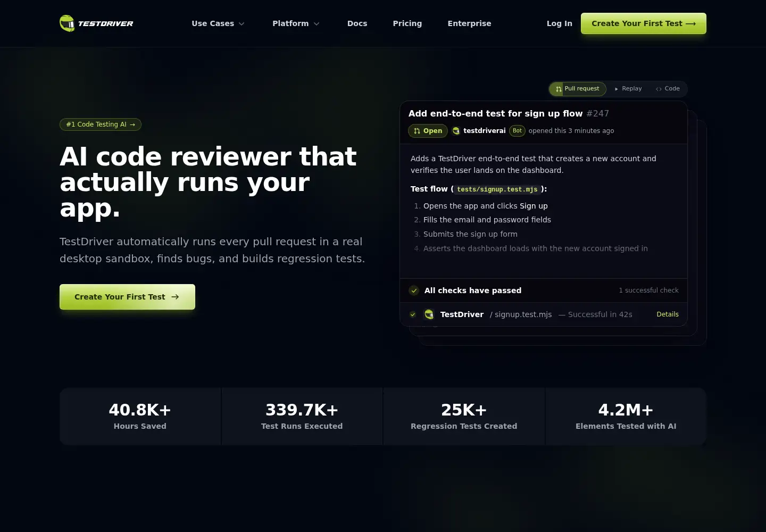
Task: Click the testdriverai username
Action: pos(485,131)
